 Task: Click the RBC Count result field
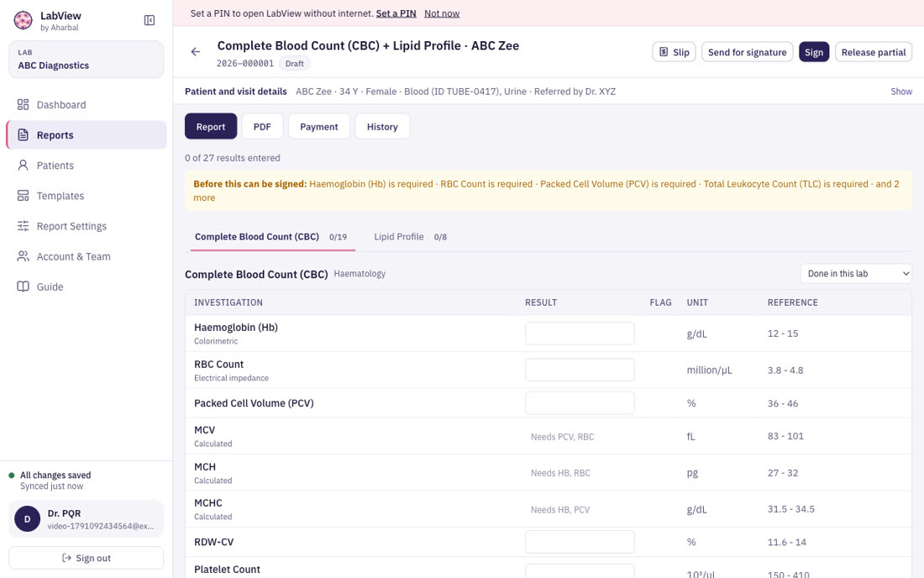580,370
